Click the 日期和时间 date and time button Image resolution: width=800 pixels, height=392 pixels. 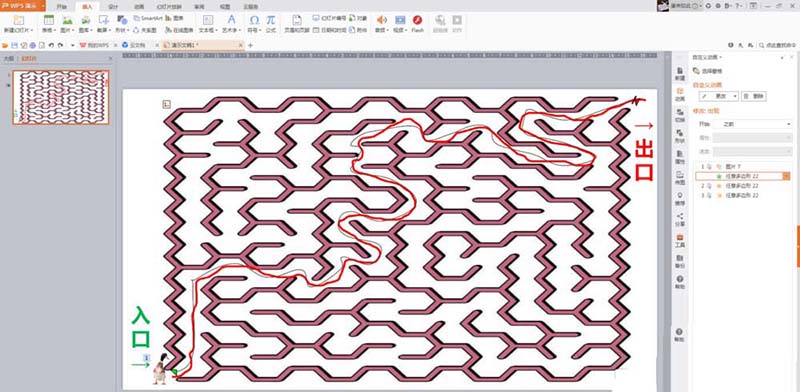(x=329, y=30)
